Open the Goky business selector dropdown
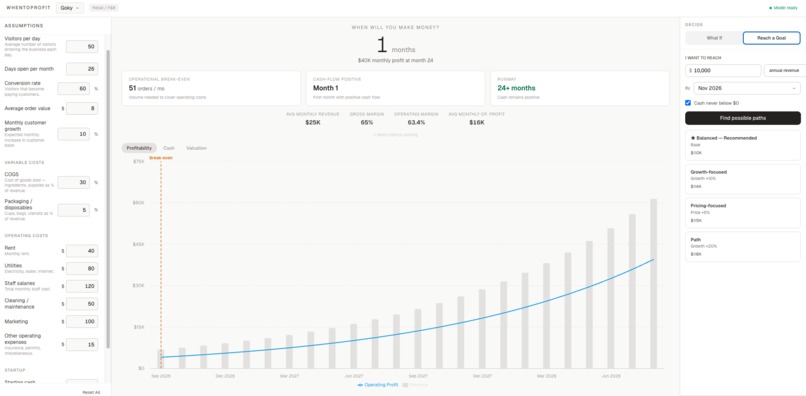Image resolution: width=806 pixels, height=396 pixels. [70, 8]
